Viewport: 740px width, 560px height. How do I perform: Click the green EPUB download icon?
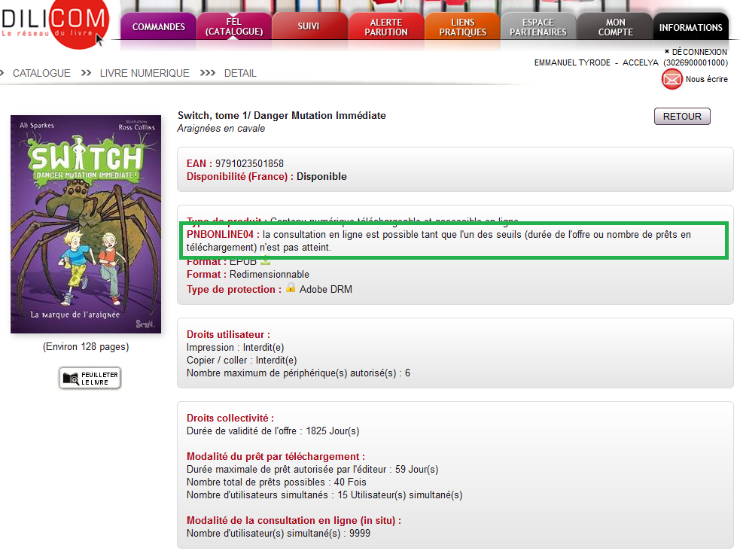pos(265,261)
